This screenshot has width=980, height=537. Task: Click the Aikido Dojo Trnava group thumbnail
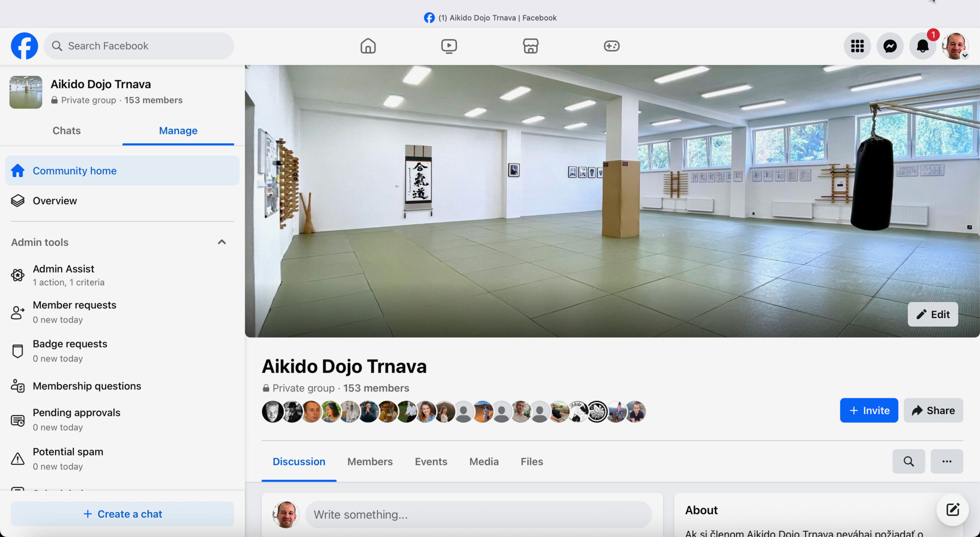tap(26, 92)
